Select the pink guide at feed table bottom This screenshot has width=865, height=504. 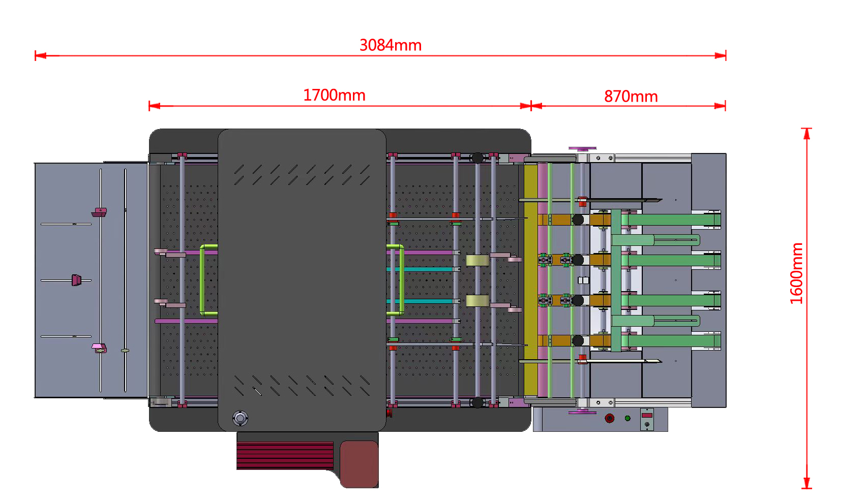point(99,348)
